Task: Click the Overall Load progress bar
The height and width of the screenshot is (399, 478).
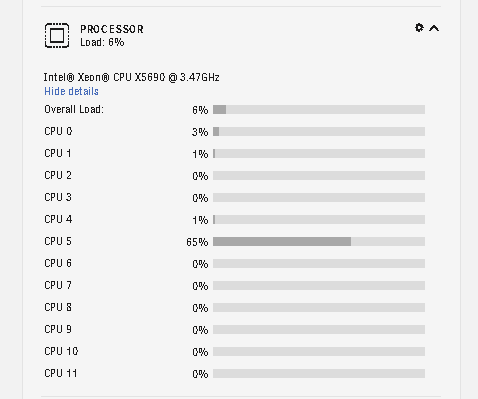Action: point(319,109)
